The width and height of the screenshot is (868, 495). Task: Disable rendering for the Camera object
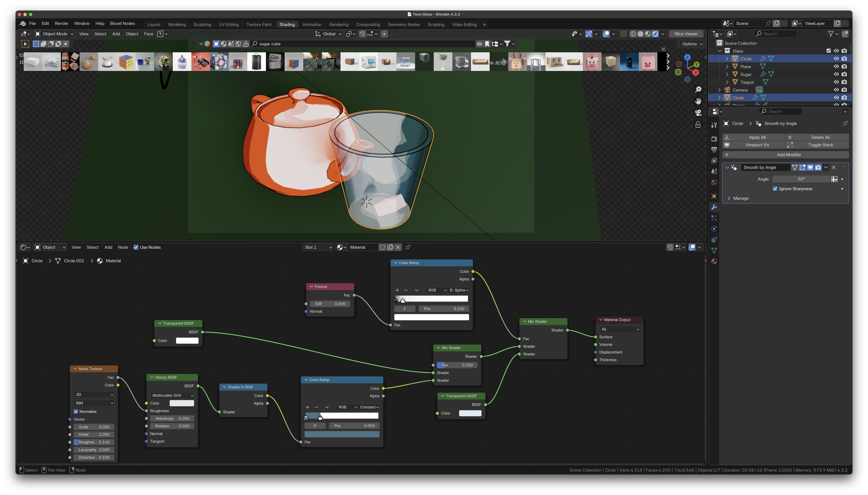pyautogui.click(x=844, y=90)
